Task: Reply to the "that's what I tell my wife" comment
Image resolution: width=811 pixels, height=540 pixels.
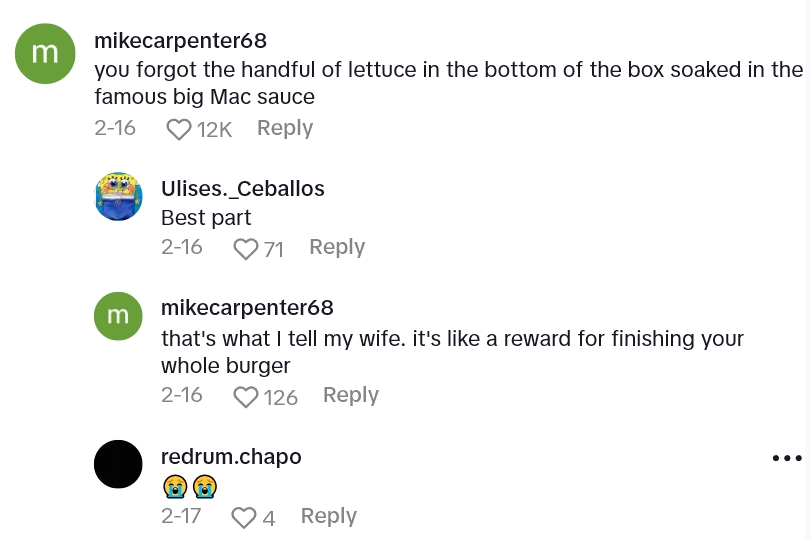Action: pyautogui.click(x=351, y=395)
